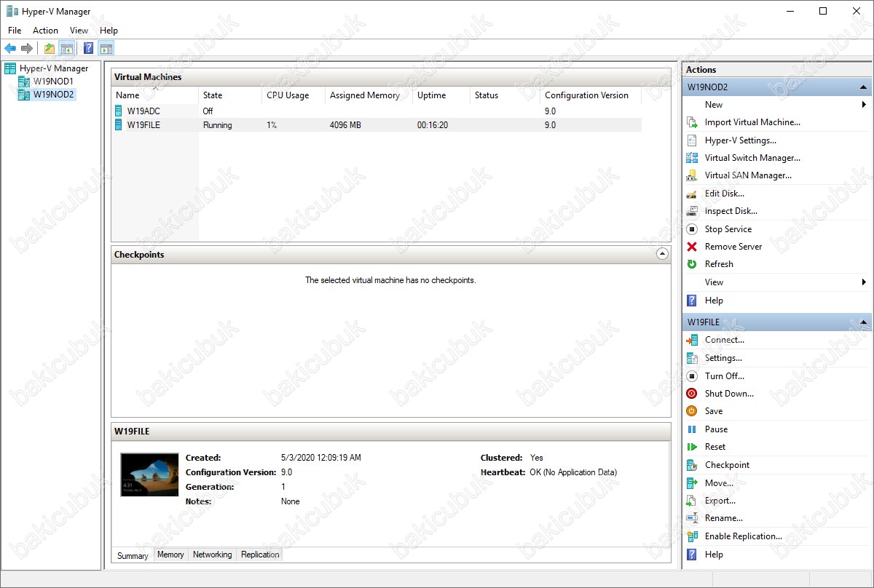Switch to the Networking tab
874x588 pixels.
click(x=212, y=555)
